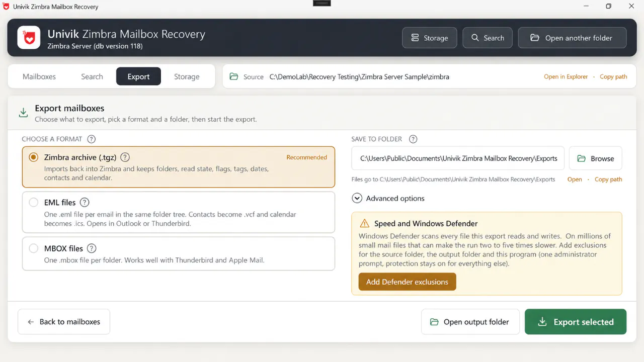Switch to the Mailboxes tab
The image size is (644, 362).
click(39, 77)
